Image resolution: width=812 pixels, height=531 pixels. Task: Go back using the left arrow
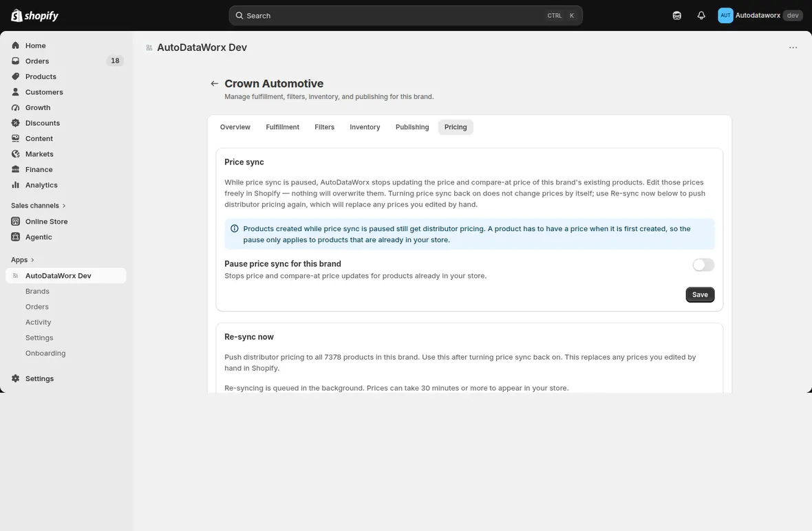pyautogui.click(x=215, y=84)
